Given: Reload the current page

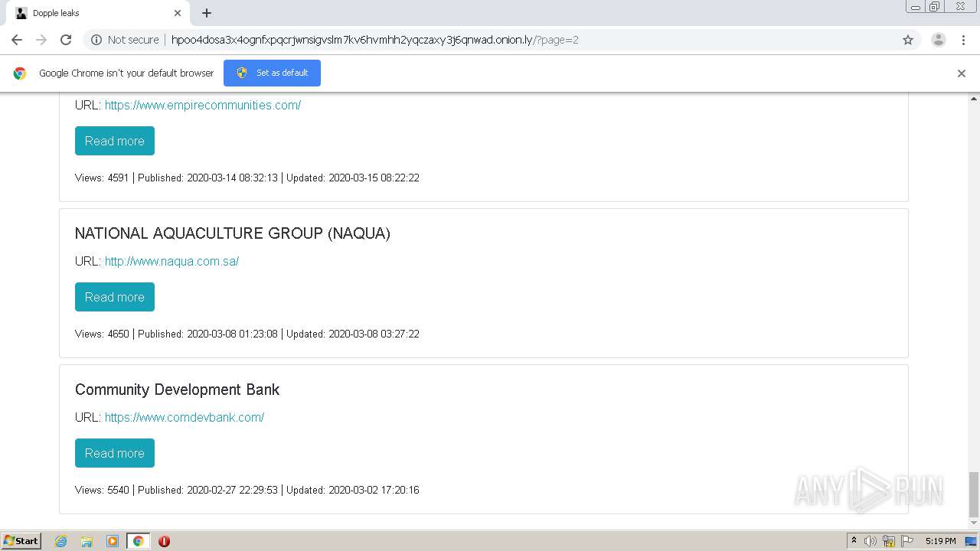Looking at the screenshot, I should coord(66,40).
